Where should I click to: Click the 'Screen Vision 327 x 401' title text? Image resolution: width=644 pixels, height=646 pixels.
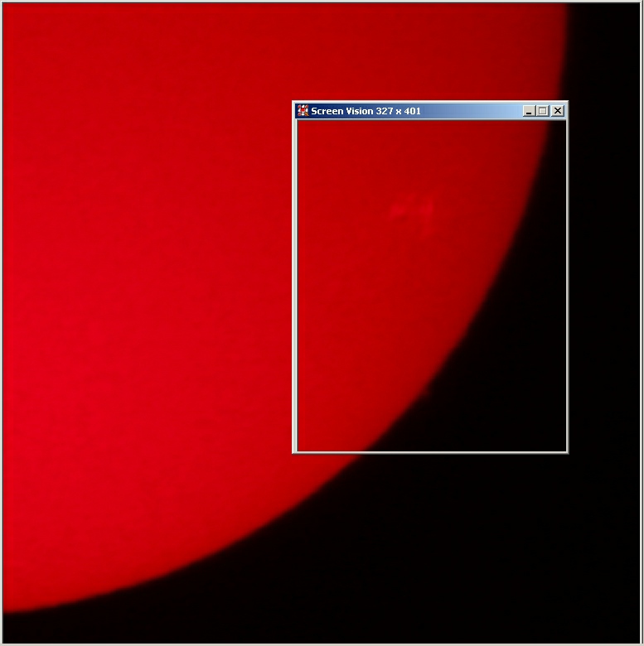click(x=366, y=111)
